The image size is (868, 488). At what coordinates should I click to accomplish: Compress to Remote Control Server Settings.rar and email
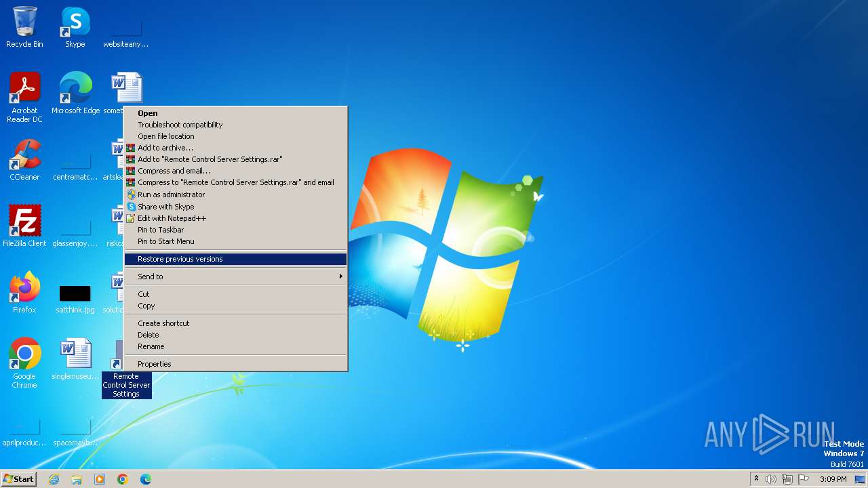[x=236, y=182]
